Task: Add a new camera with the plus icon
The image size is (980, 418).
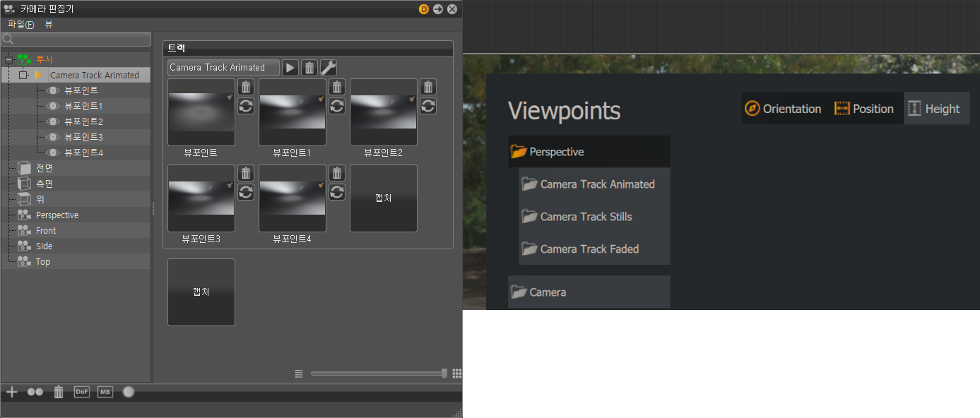Action: pos(11,392)
